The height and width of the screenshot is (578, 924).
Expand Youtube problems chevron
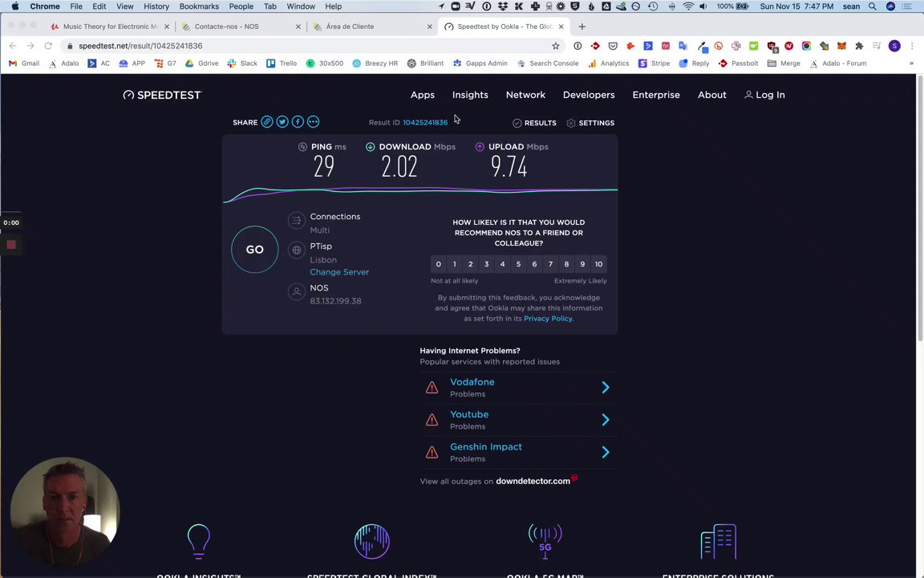point(606,420)
